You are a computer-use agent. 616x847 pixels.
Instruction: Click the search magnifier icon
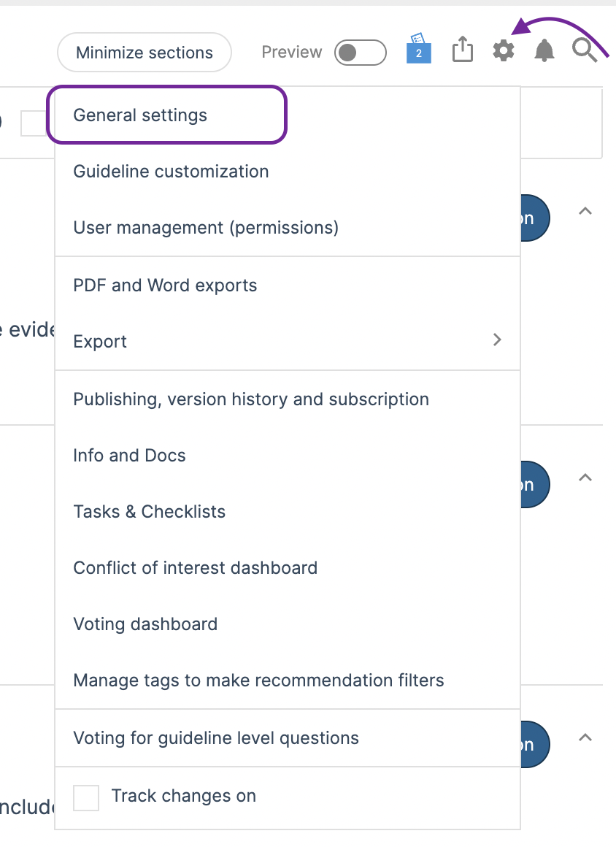click(x=584, y=50)
